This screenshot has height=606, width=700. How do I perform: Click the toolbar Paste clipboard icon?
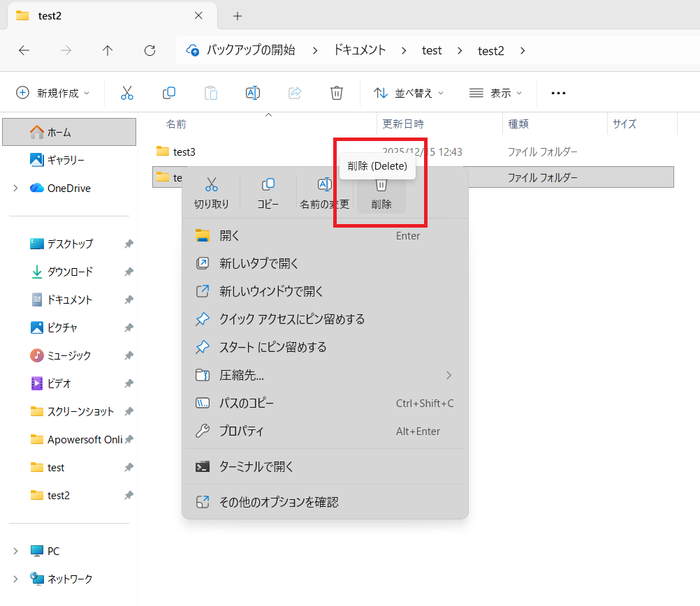[x=211, y=93]
